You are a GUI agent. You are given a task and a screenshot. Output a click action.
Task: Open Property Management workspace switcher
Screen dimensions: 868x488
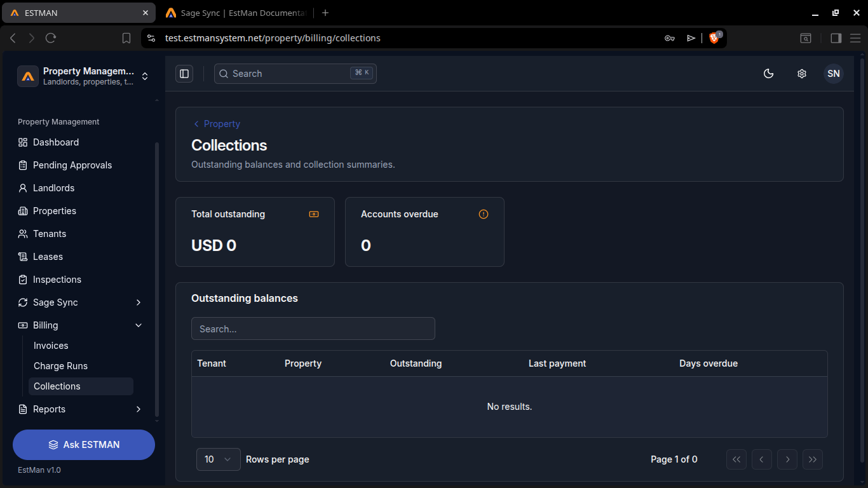pyautogui.click(x=83, y=76)
